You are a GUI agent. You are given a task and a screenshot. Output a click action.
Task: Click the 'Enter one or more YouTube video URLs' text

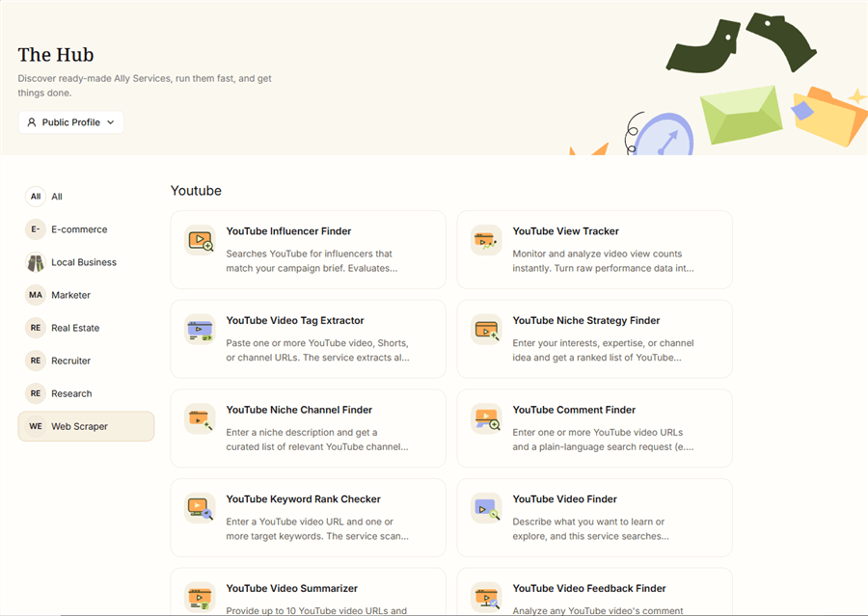point(603,440)
